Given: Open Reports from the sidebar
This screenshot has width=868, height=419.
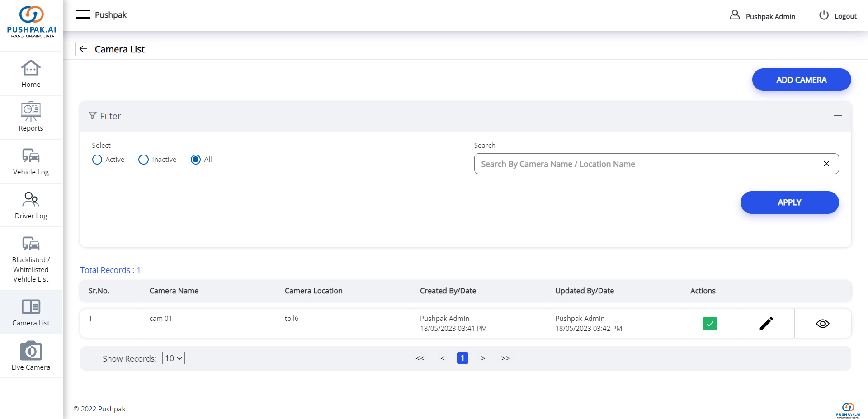Looking at the screenshot, I should coord(31,117).
